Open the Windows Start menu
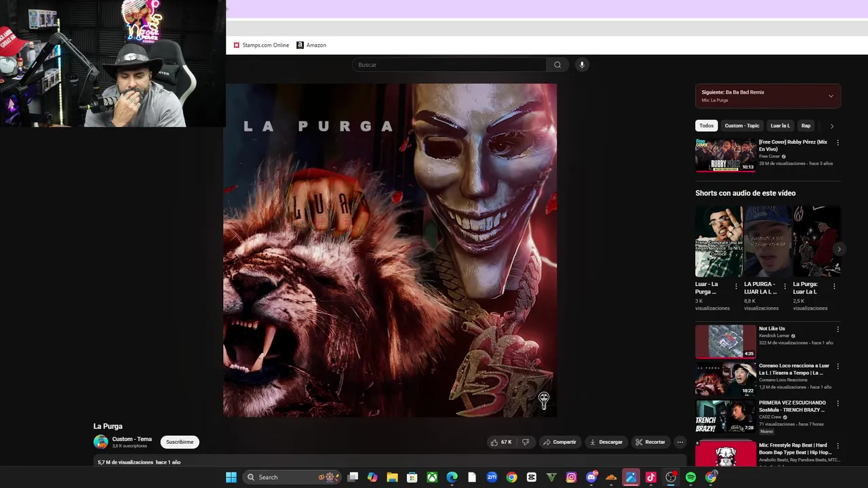The width and height of the screenshot is (868, 488). (x=231, y=477)
